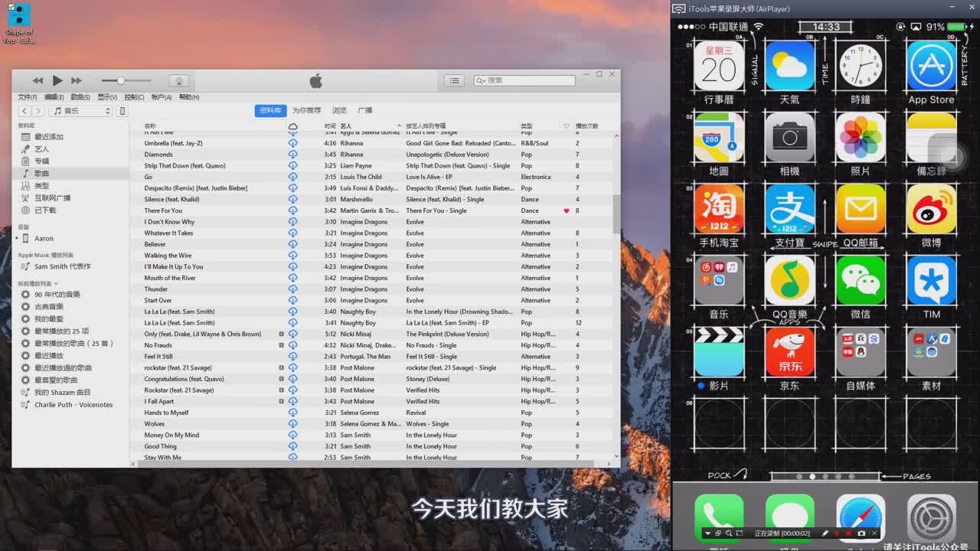Open 类型 in the sidebar
The width and height of the screenshot is (980, 551).
(41, 186)
